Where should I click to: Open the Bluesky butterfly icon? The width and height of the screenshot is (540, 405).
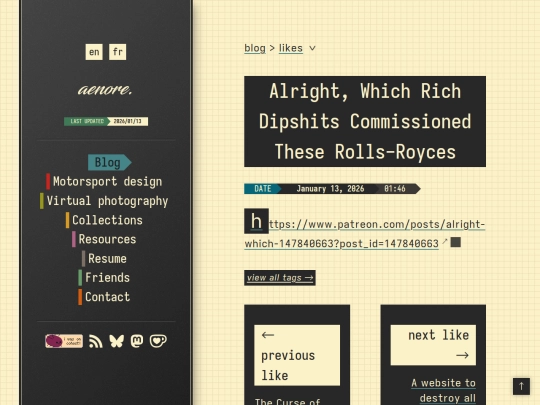pyautogui.click(x=116, y=341)
